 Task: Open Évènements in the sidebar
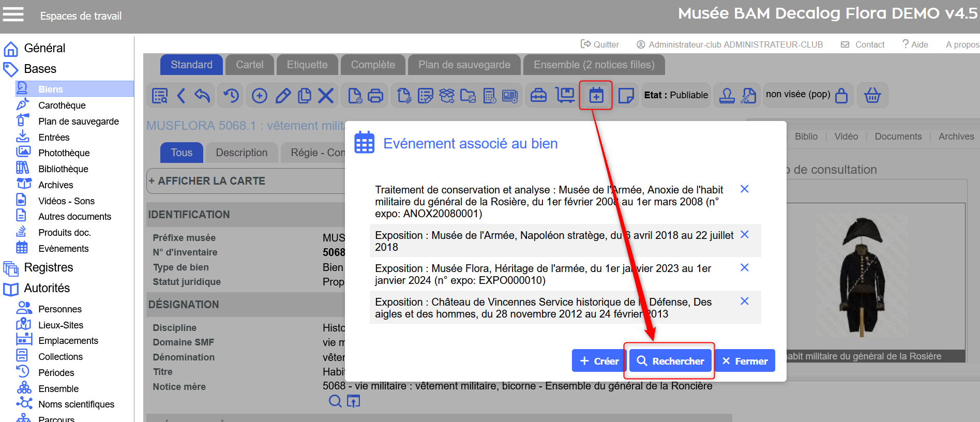click(63, 249)
